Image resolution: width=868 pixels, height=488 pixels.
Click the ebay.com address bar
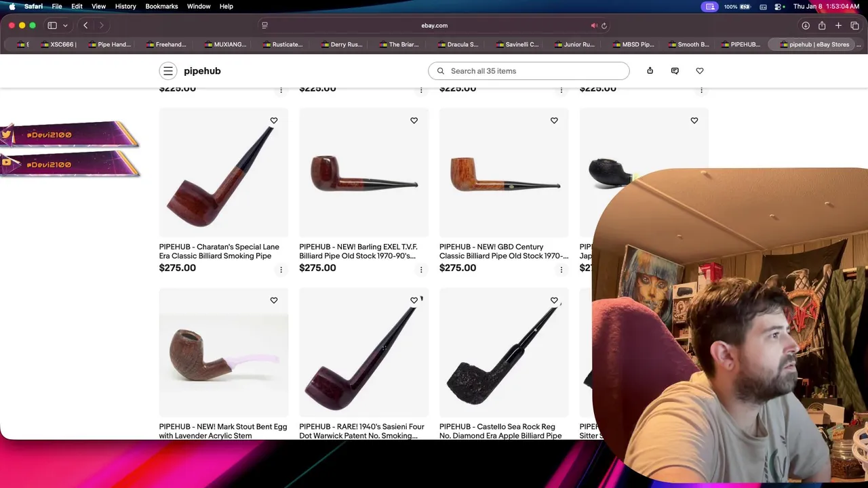(x=434, y=26)
